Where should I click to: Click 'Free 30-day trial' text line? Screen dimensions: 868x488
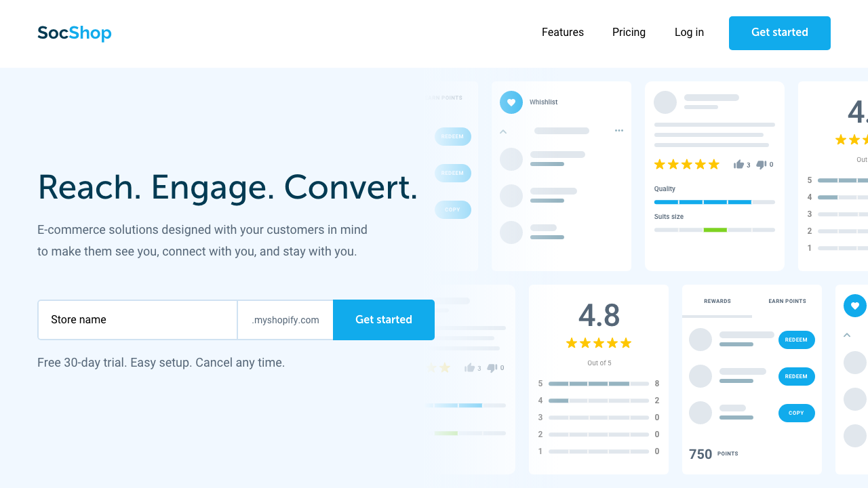click(x=161, y=363)
